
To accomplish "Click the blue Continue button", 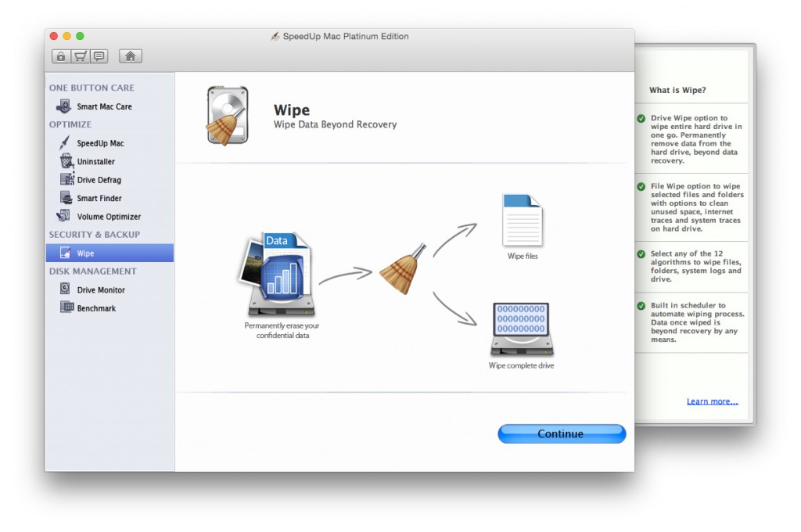I will click(562, 434).
